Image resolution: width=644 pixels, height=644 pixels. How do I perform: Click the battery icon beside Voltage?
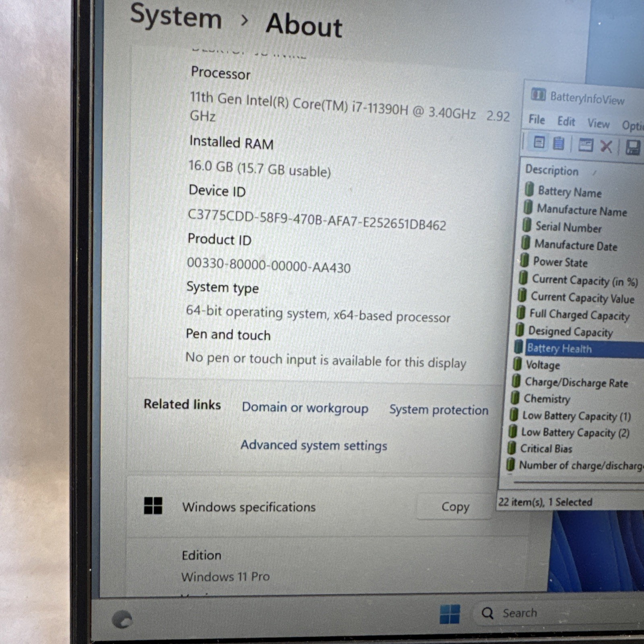click(518, 364)
